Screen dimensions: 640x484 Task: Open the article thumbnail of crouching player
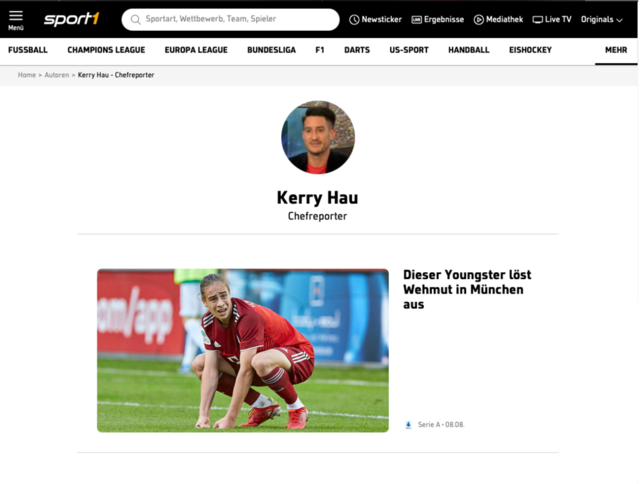tap(243, 351)
